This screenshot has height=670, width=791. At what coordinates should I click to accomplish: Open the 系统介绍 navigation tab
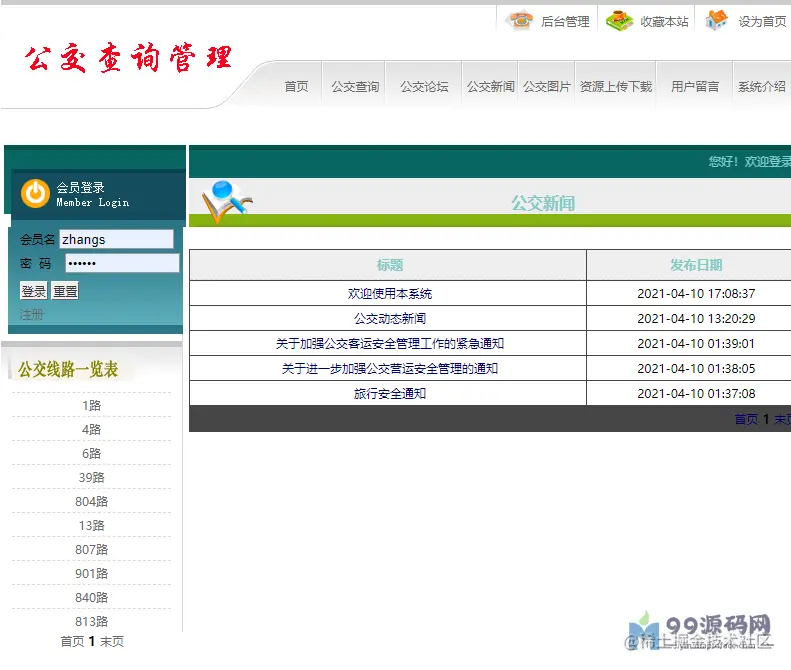coord(762,87)
